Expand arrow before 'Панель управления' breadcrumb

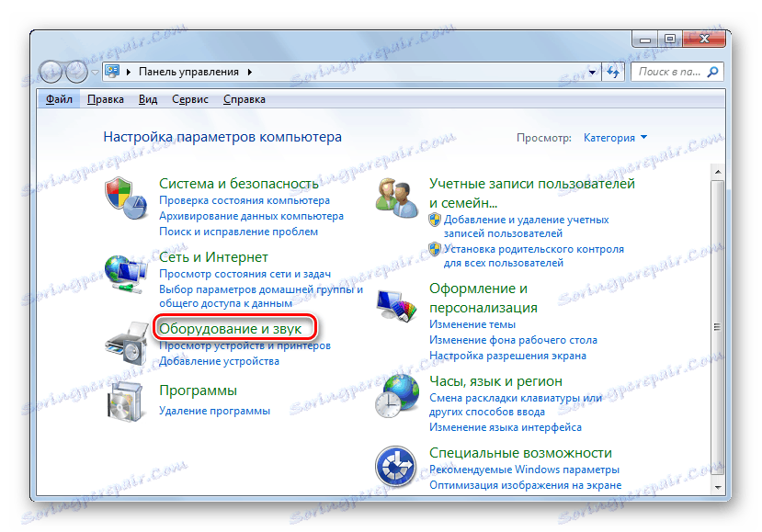[129, 72]
